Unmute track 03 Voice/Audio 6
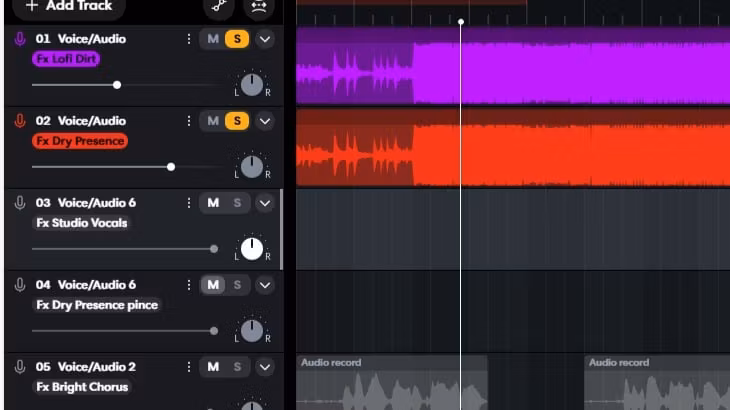This screenshot has width=730, height=410. 213,203
